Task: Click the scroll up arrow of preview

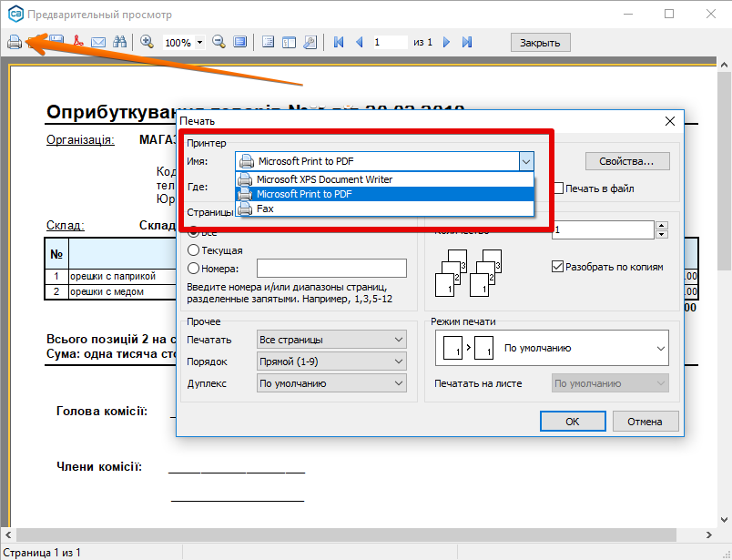Action: (724, 65)
